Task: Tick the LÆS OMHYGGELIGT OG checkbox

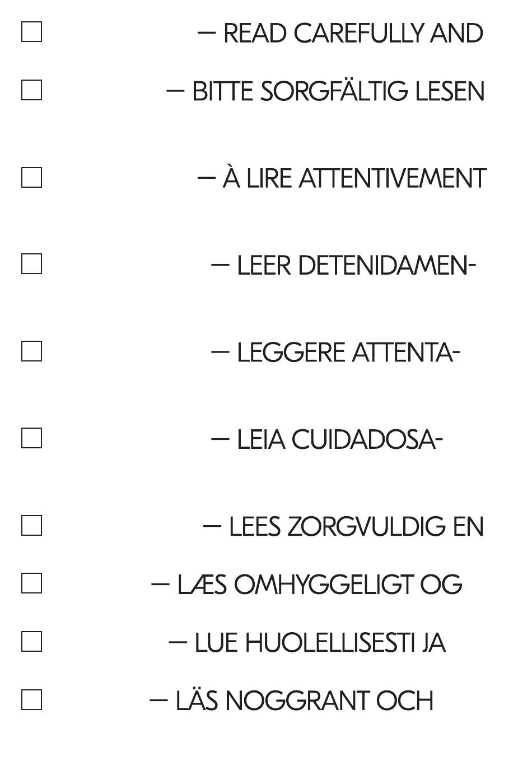Action: pos(31,583)
